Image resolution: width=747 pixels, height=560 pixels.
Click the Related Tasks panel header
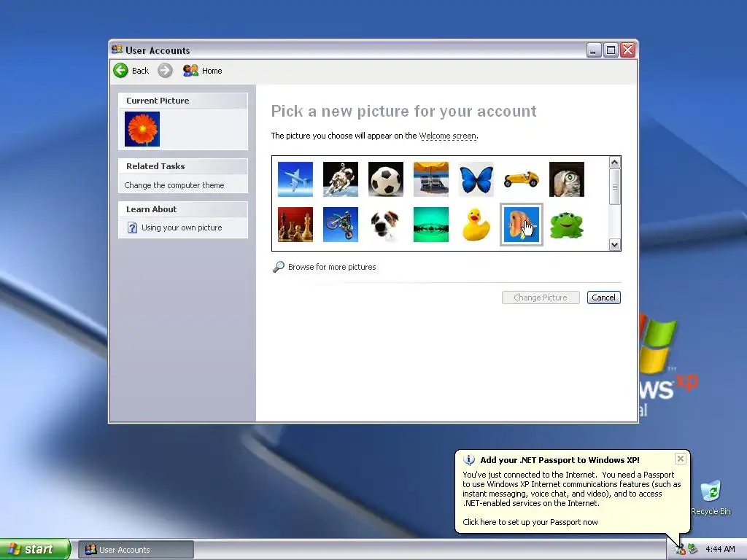[x=183, y=166]
